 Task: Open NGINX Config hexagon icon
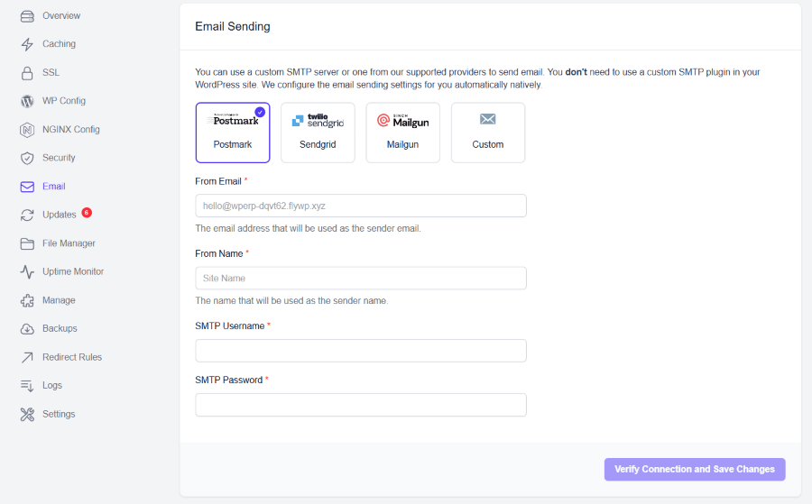point(27,130)
